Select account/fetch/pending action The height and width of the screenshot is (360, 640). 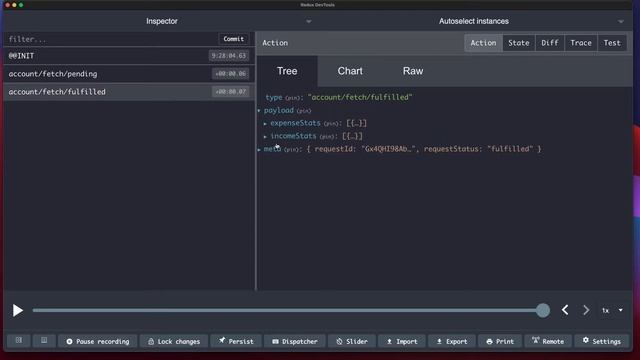129,74
